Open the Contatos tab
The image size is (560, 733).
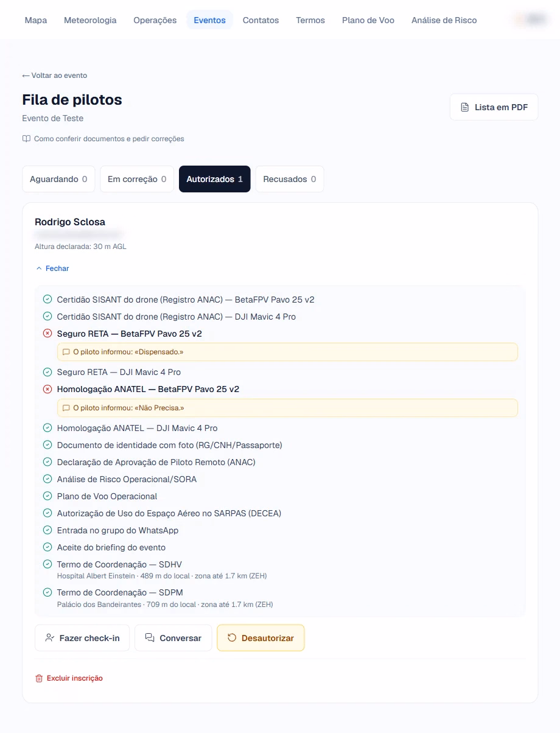[261, 20]
